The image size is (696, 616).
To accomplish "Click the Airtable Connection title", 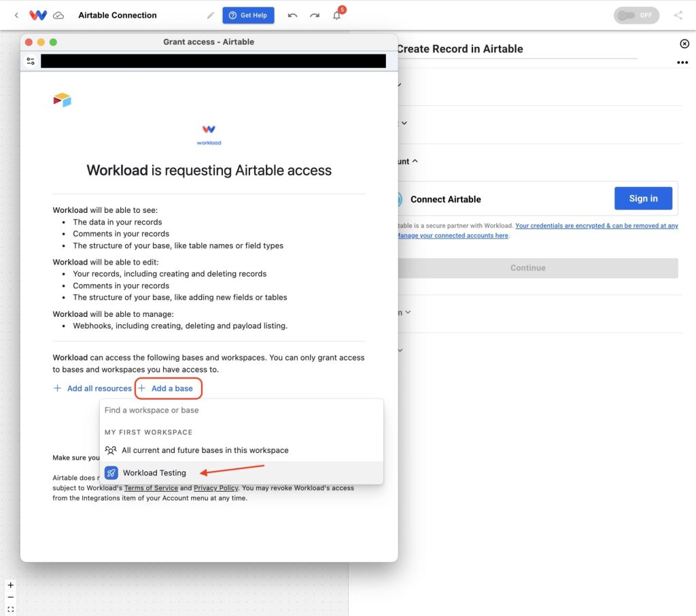I will click(118, 15).
